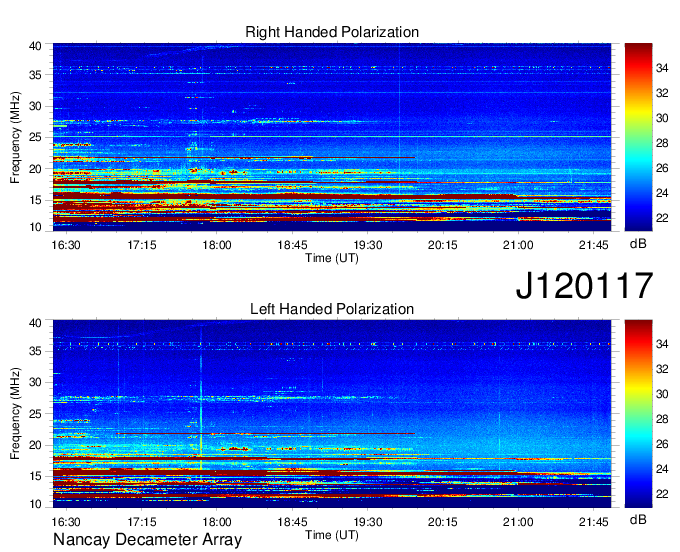
Task: Click the 21:00 tick of right-handed plot
Action: pyautogui.click(x=518, y=245)
